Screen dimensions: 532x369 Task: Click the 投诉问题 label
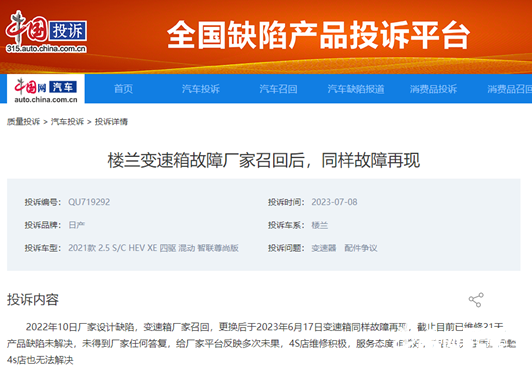pos(286,248)
